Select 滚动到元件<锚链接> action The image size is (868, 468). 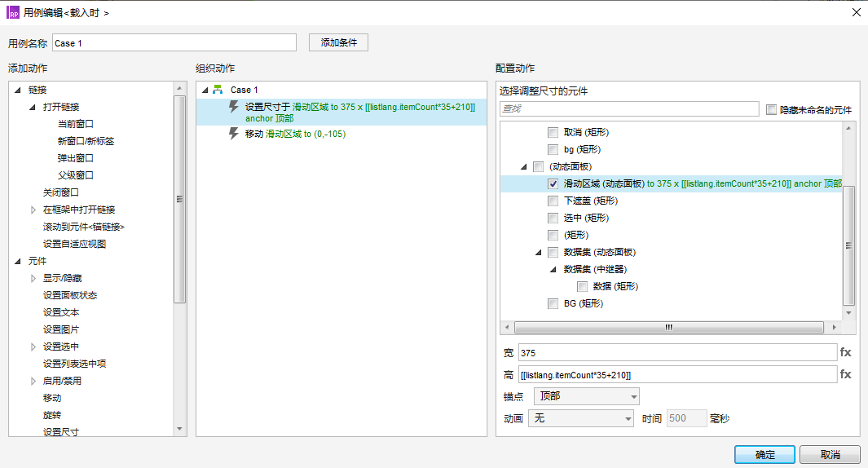click(84, 227)
